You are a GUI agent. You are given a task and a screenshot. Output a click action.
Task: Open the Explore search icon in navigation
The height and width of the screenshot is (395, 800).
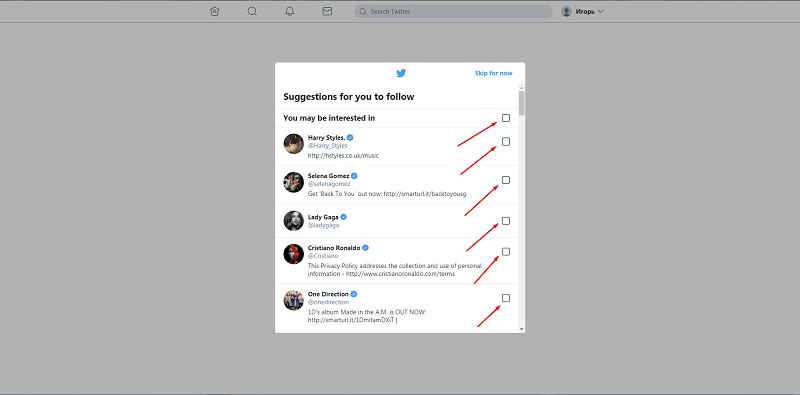(252, 11)
